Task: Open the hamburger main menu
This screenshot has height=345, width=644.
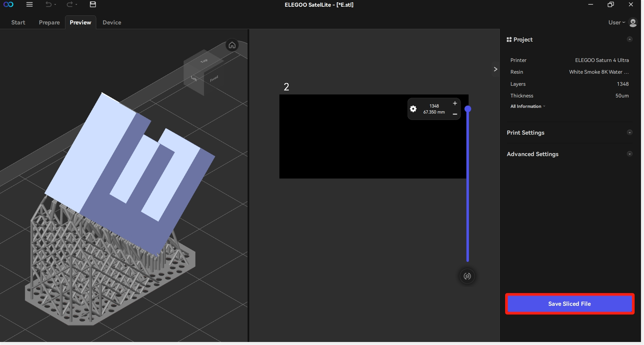Action: coord(30,5)
